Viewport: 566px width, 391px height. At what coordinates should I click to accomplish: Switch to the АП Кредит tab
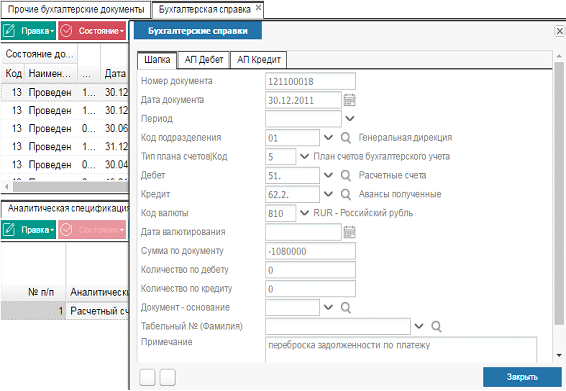(259, 60)
